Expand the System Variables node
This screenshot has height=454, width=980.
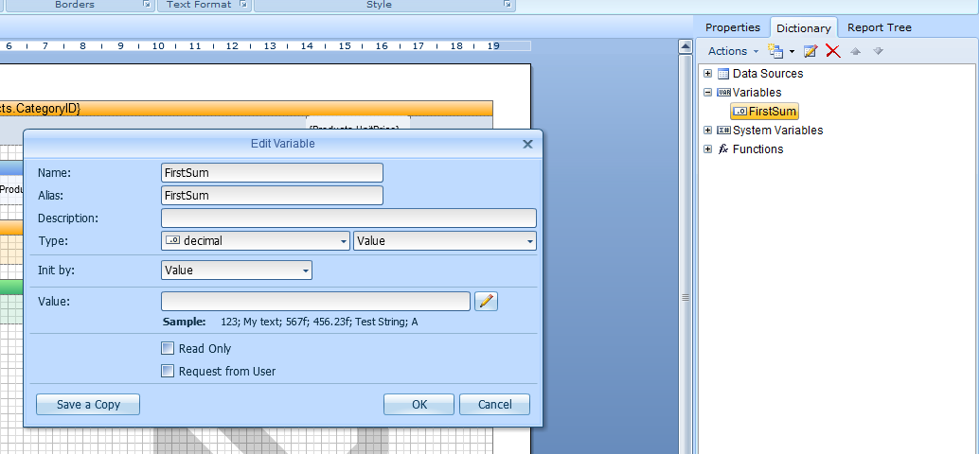708,131
